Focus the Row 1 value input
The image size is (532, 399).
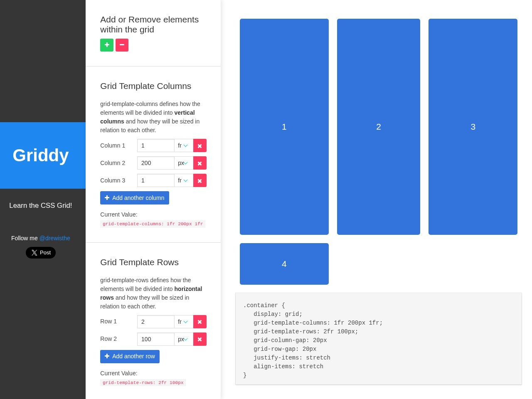pyautogui.click(x=156, y=322)
